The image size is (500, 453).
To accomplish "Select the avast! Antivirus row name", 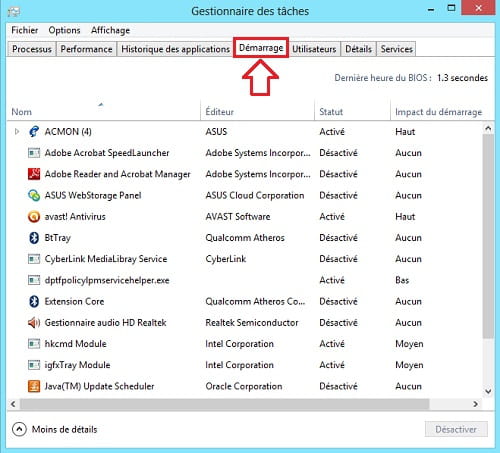I will click(x=75, y=217).
